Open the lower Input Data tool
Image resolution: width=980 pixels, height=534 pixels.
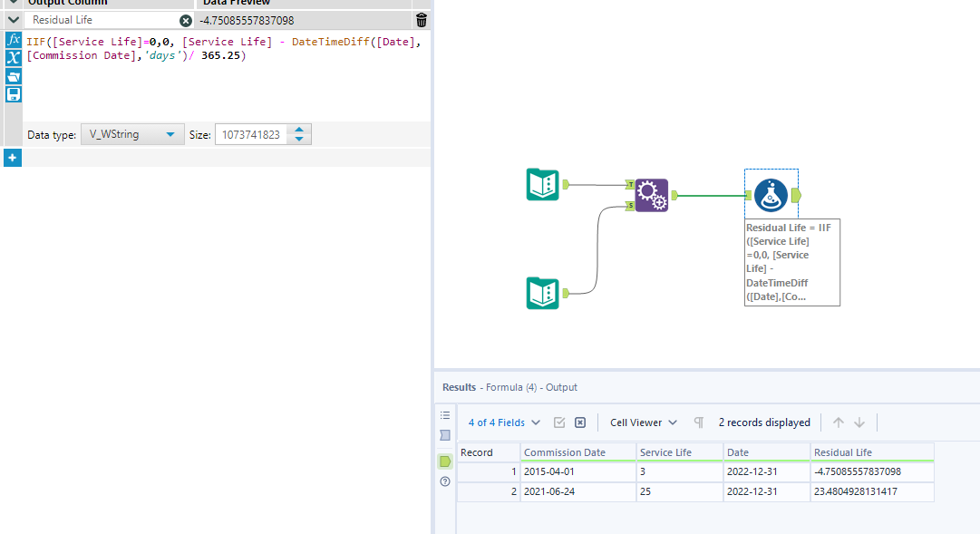[x=541, y=293]
